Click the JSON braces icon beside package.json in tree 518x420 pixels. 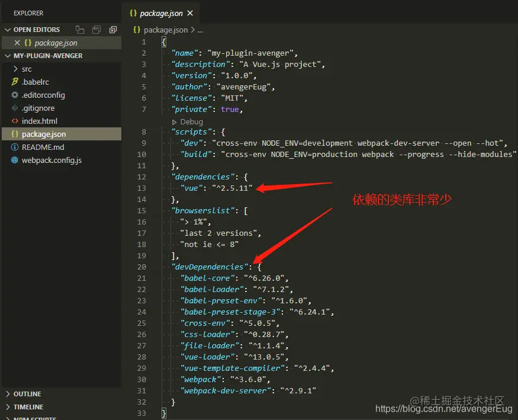pos(15,134)
